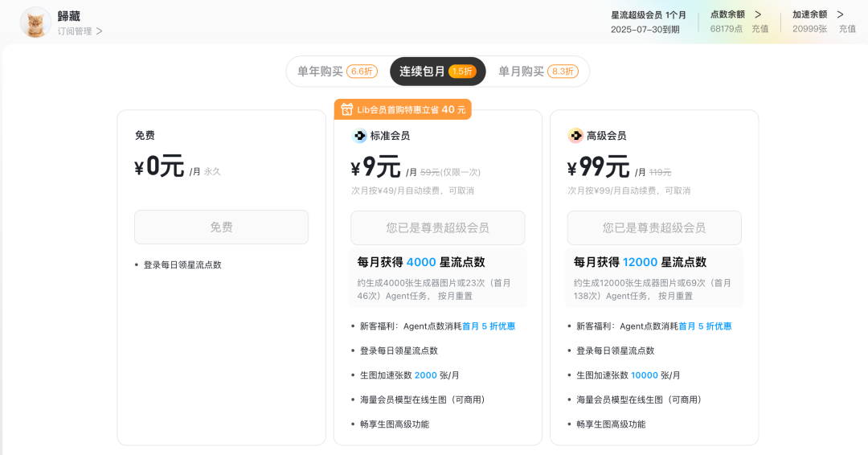868x455 pixels.
Task: Click the ¥0元 free plan price
Action: pos(159,166)
